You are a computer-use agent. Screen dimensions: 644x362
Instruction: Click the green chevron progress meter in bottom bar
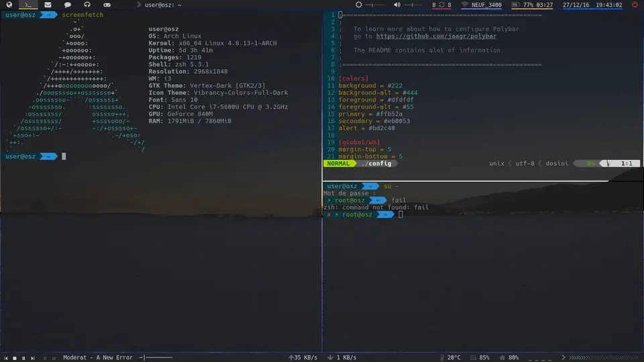tap(603, 357)
